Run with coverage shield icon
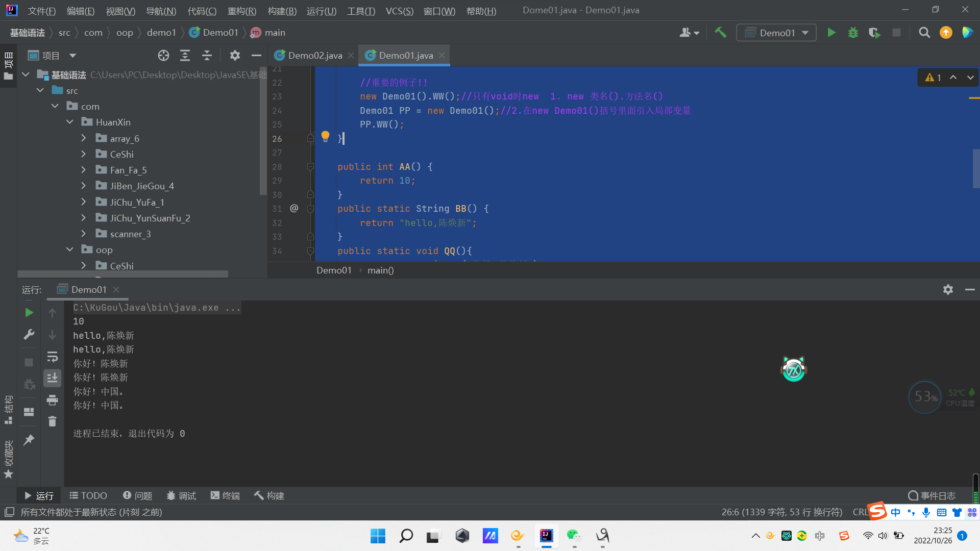Image resolution: width=980 pixels, height=551 pixels. pyautogui.click(x=874, y=33)
